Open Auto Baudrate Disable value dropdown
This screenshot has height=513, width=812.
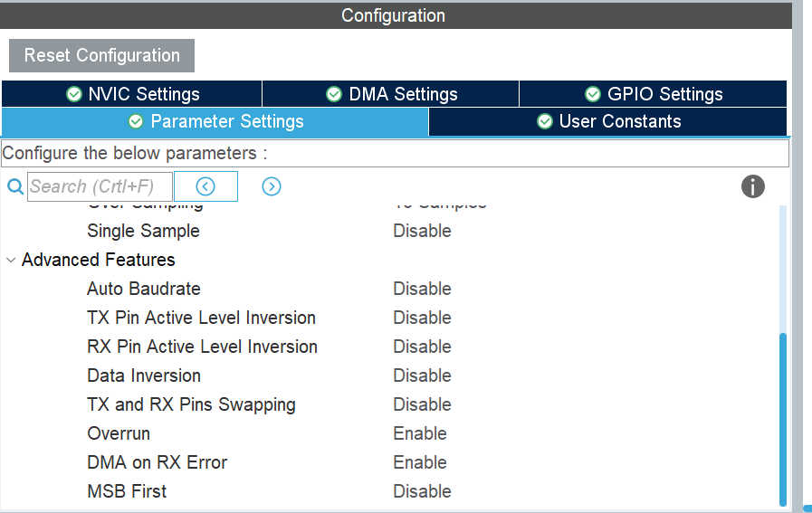[422, 289]
